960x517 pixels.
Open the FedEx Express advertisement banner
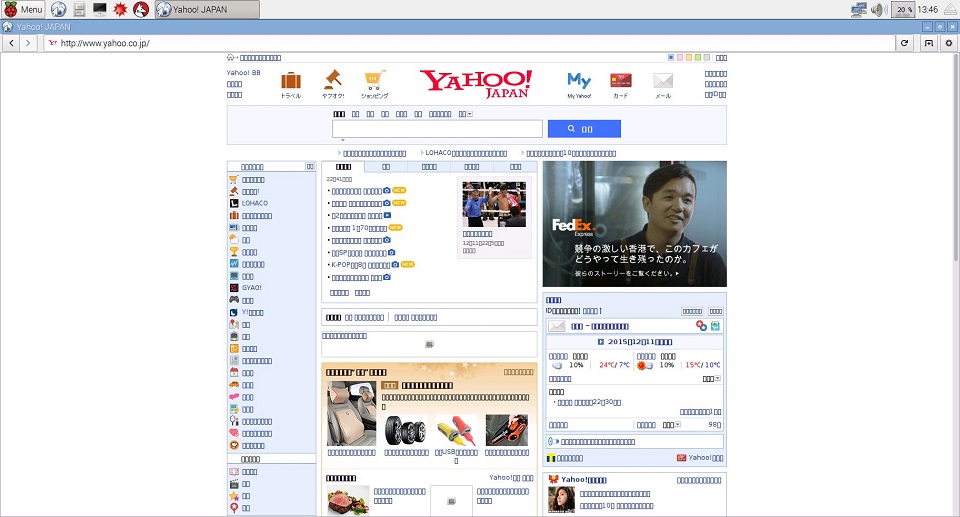click(634, 224)
